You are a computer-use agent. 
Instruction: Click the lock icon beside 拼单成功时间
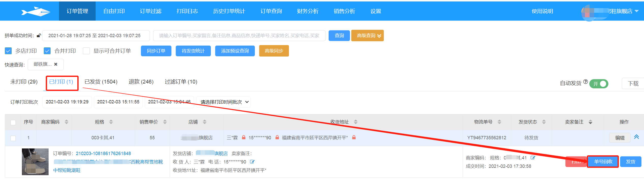(39, 36)
